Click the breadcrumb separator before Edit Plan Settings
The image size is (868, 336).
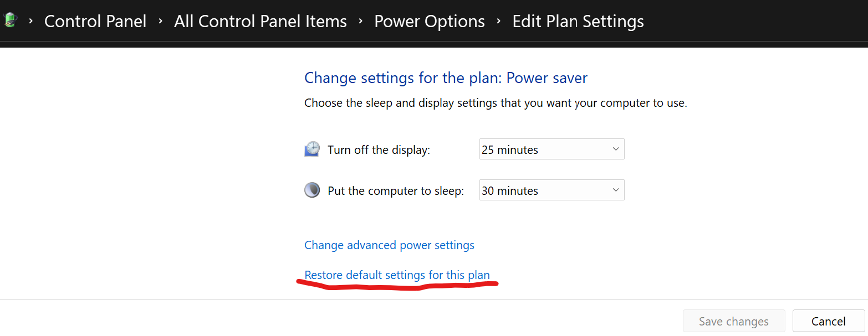point(498,21)
